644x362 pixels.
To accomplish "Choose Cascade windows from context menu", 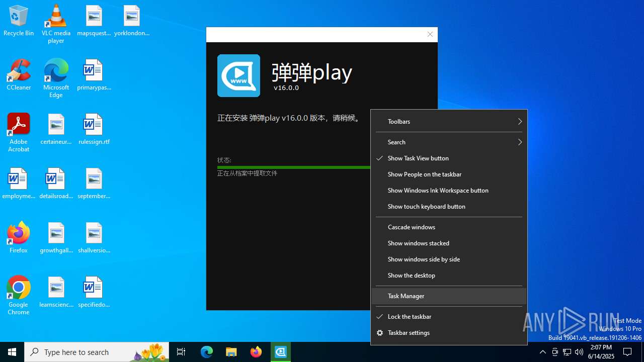I will (449, 227).
